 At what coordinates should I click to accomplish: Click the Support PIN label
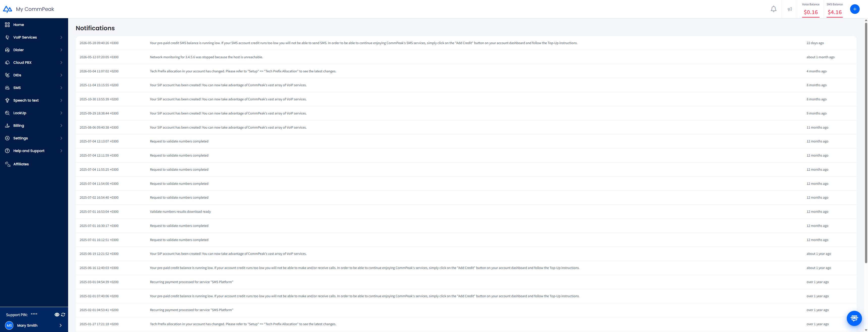tap(17, 315)
